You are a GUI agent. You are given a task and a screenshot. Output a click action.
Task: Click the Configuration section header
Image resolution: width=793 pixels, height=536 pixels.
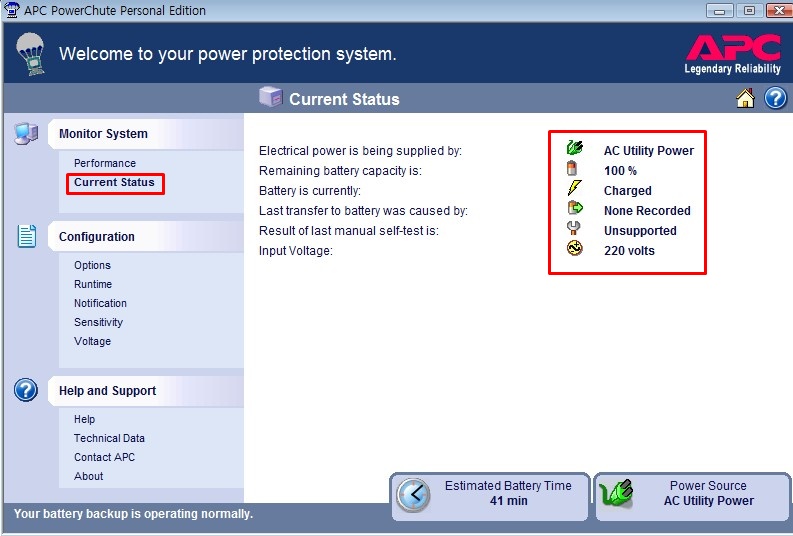tap(146, 237)
